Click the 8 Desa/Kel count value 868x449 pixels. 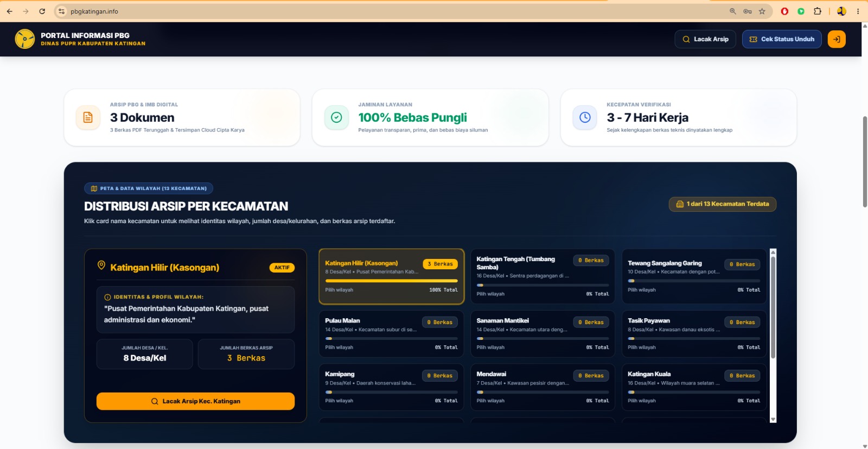pos(145,358)
